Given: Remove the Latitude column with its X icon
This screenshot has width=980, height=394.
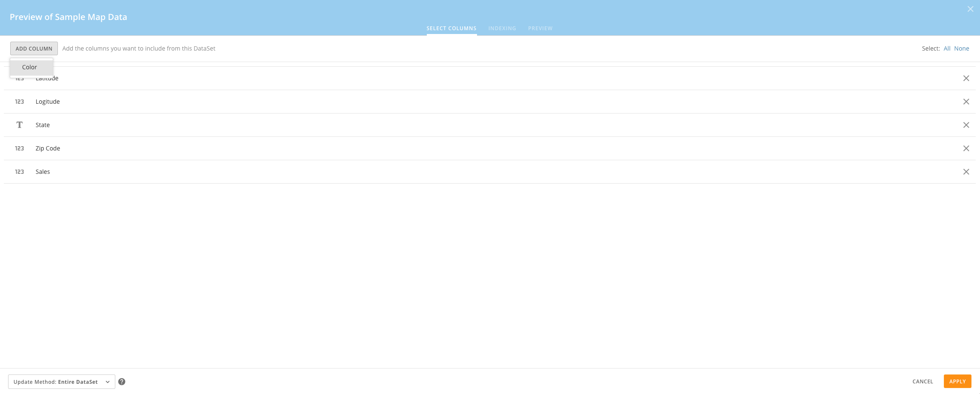Looking at the screenshot, I should (x=966, y=78).
